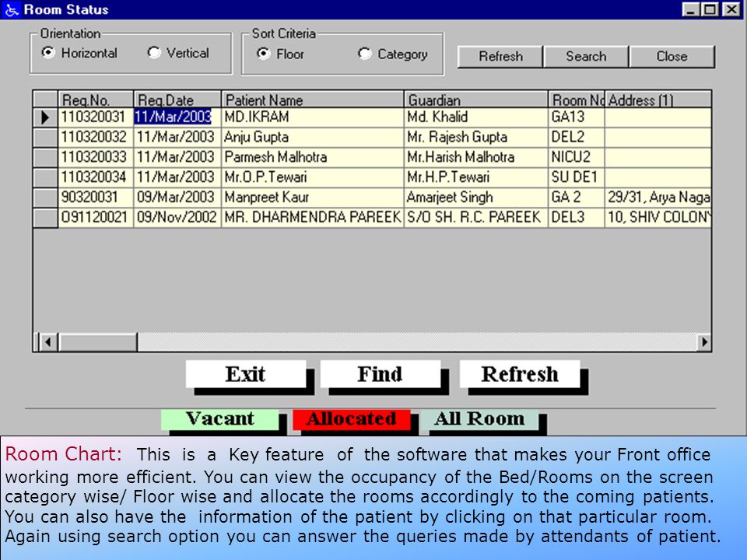Viewport: 747px width, 560px height.
Task: Click Reg.No. cell 110320033
Action: click(94, 157)
